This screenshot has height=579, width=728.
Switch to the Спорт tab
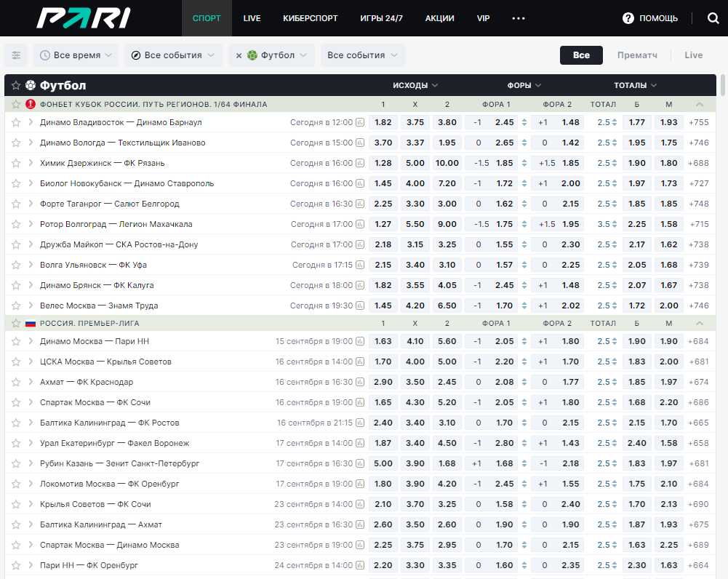207,18
